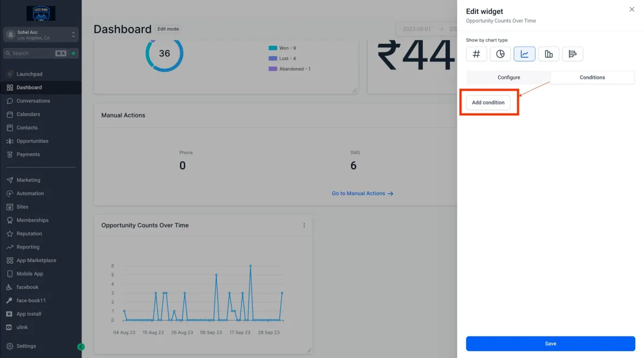Open the date range start 2023-08-01
The image size is (644, 358).
415,29
